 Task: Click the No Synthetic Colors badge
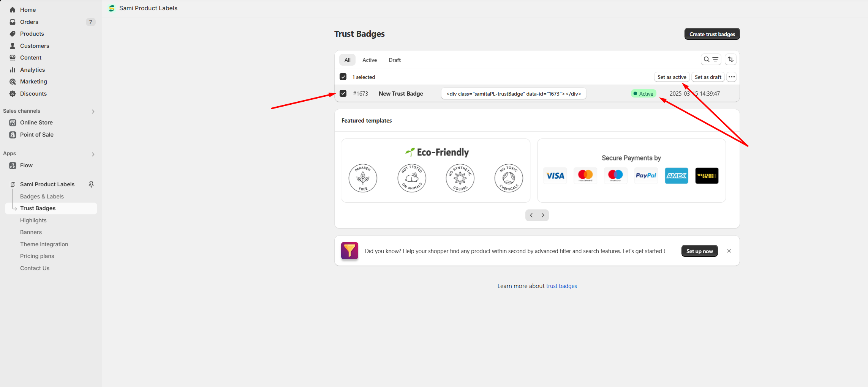[460, 178]
